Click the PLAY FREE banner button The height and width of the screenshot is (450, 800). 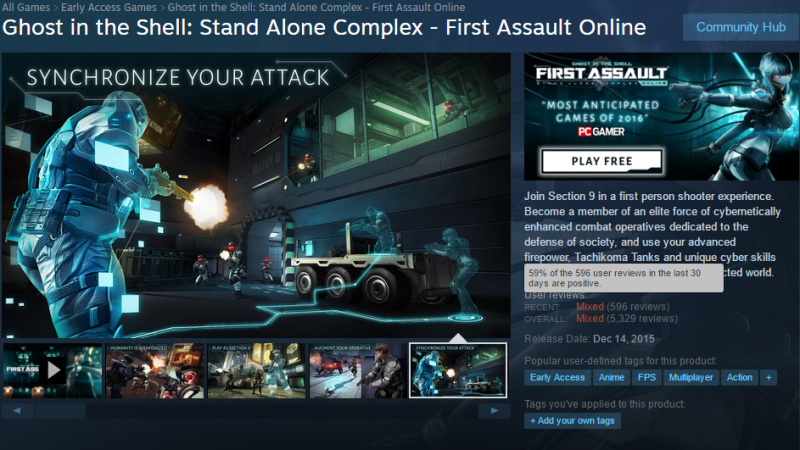[x=602, y=161]
